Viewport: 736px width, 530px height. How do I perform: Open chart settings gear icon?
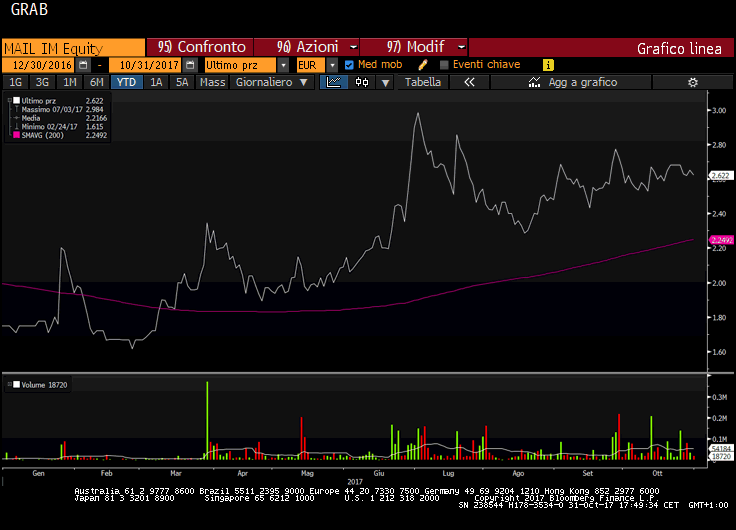pyautogui.click(x=692, y=82)
